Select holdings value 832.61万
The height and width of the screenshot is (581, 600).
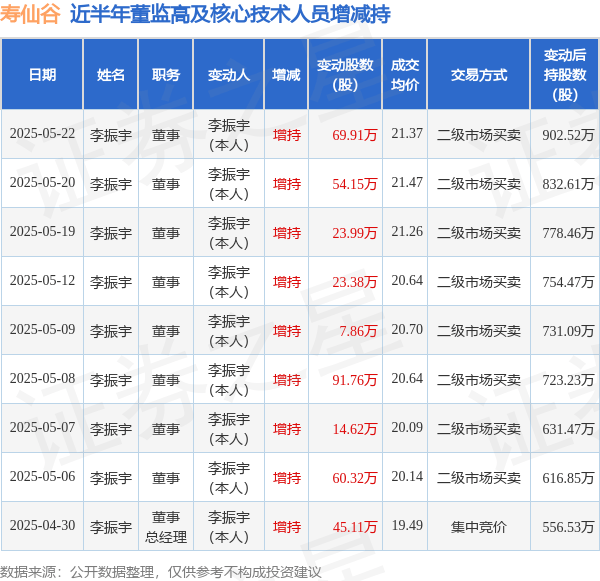click(568, 184)
